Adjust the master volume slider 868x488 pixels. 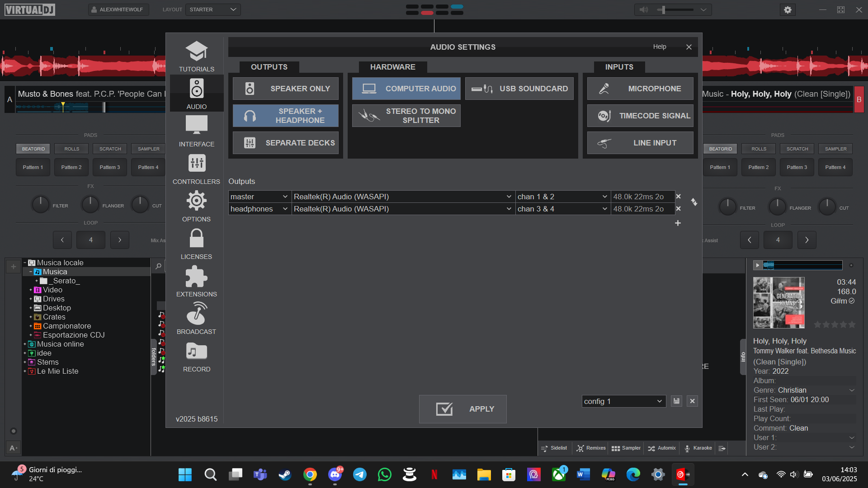pyautogui.click(x=675, y=9)
